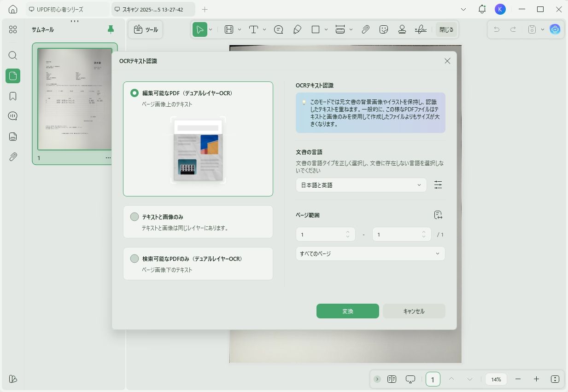Click the キャンセル button

click(x=414, y=311)
